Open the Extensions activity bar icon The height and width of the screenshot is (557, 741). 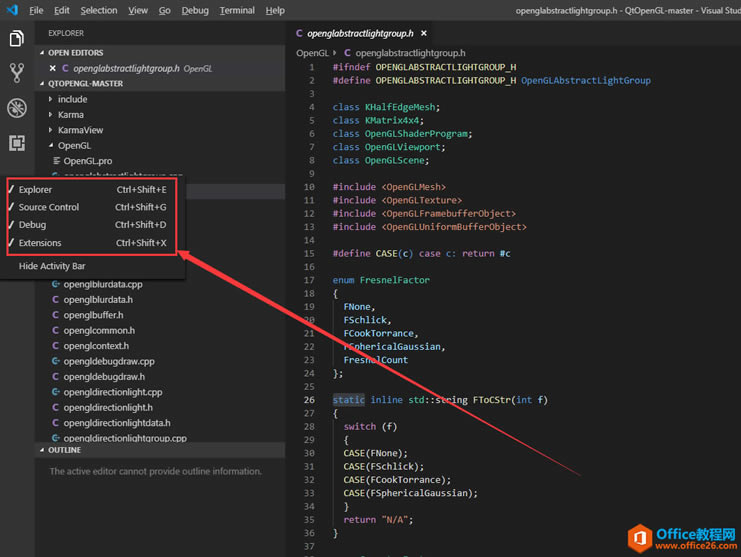click(x=17, y=143)
